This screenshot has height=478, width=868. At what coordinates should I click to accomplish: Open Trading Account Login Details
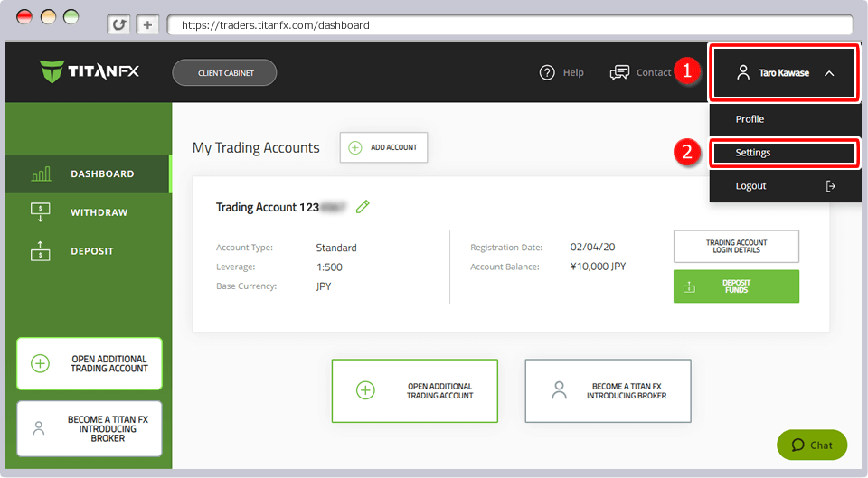click(736, 246)
